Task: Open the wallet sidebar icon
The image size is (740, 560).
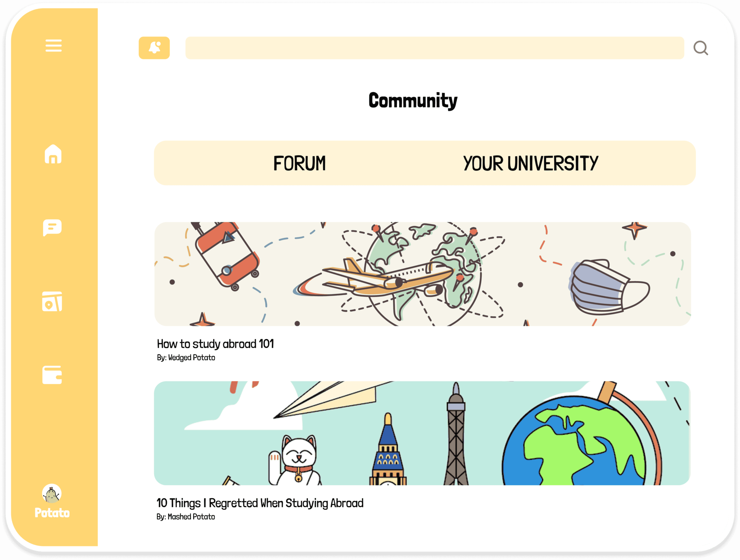Action: (x=52, y=375)
